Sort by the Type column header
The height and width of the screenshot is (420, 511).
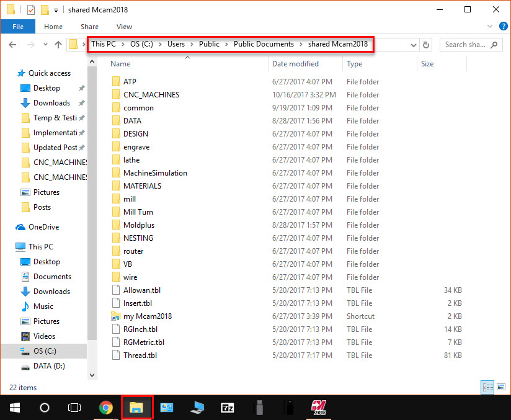(x=354, y=64)
